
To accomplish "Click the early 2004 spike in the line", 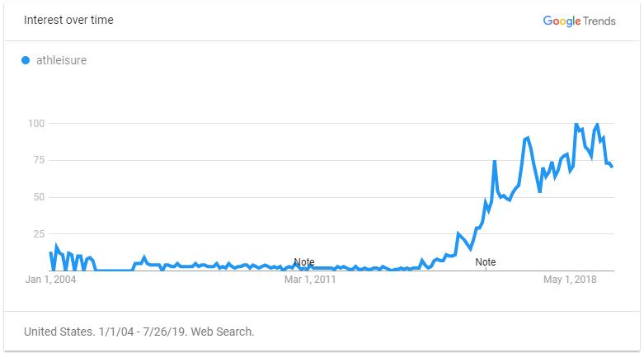I will pyautogui.click(x=56, y=246).
